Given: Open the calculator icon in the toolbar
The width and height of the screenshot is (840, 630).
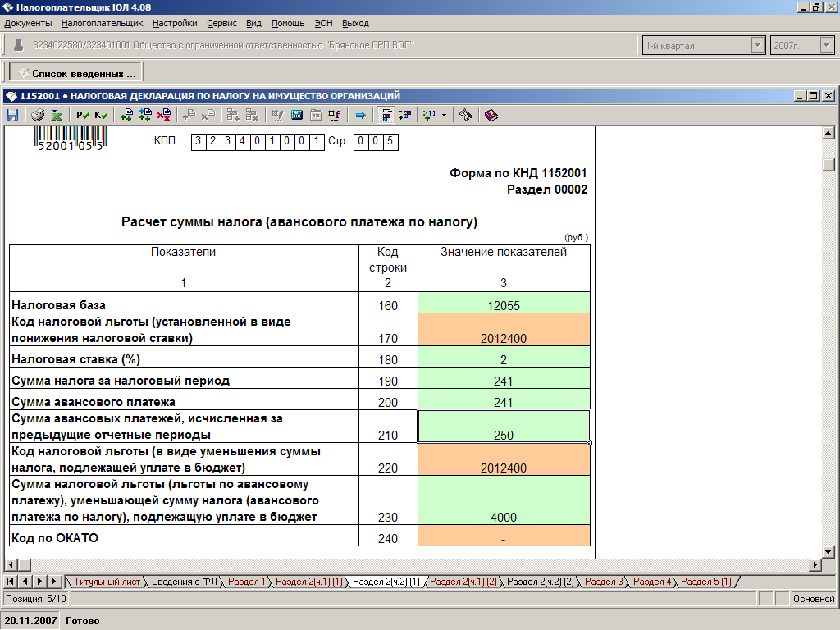Looking at the screenshot, I should [297, 115].
